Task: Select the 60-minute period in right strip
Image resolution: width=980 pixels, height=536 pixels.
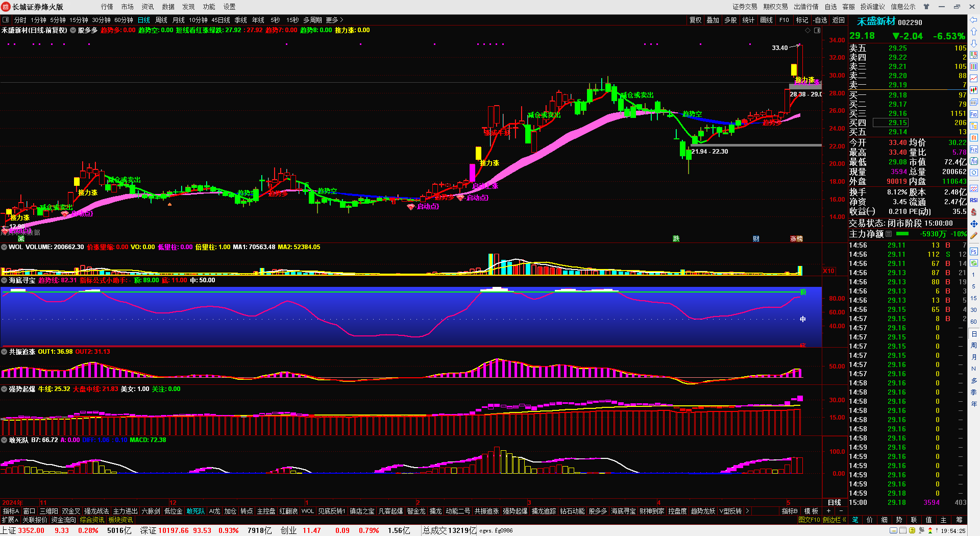Action: coord(974,322)
